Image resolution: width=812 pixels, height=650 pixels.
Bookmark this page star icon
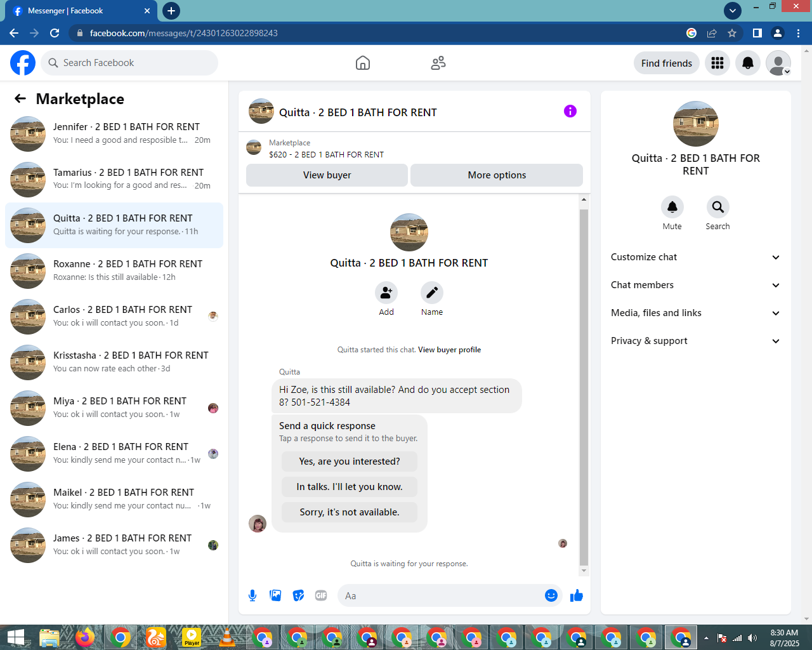coord(732,33)
